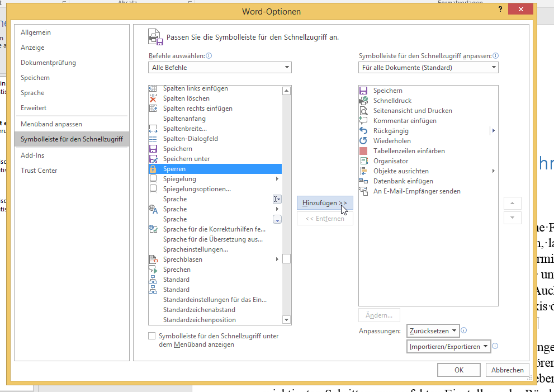
Task: Click the info icon beside Zurücksetzen
Action: point(464,330)
